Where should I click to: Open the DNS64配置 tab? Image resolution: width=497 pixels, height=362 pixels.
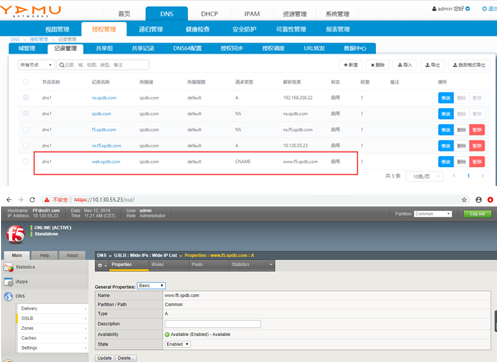(187, 49)
